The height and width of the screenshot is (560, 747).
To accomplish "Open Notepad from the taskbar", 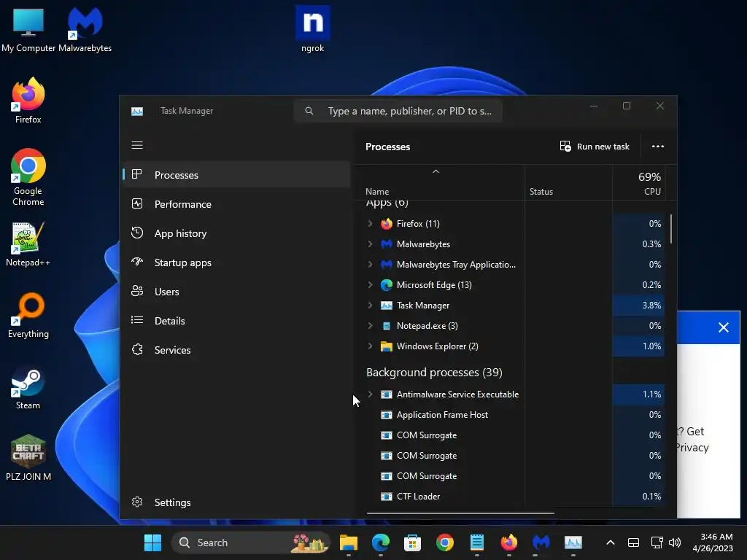I will tap(477, 542).
